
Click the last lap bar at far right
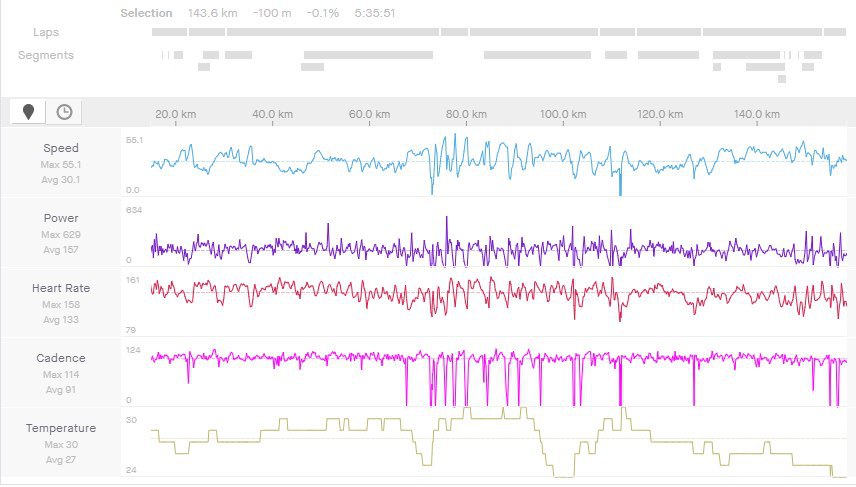pyautogui.click(x=835, y=32)
